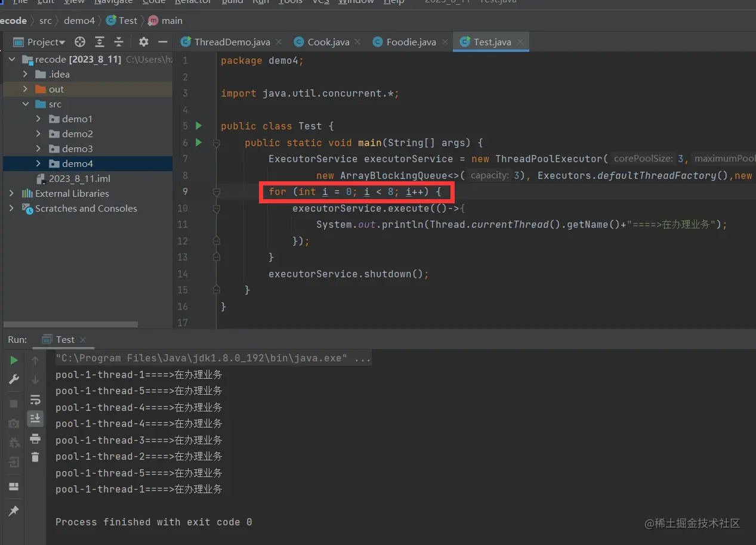Open the Navigate menu
The image size is (756, 545).
(113, 2)
